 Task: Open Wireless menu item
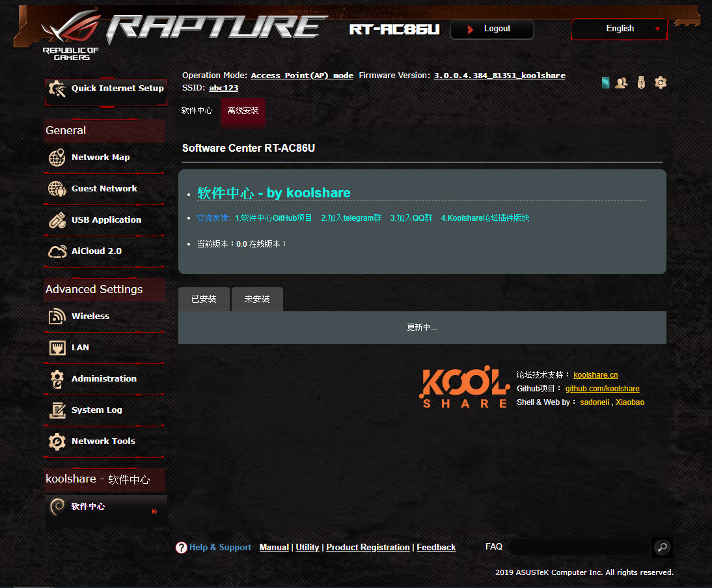104,316
